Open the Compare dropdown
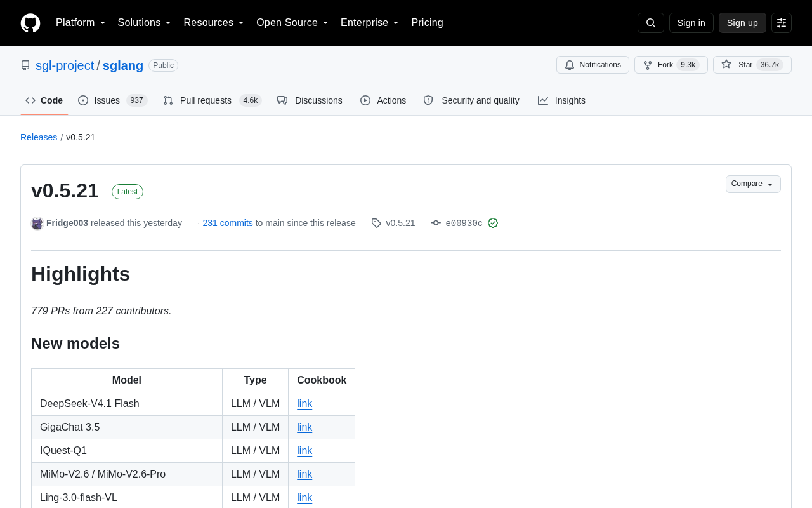This screenshot has height=508, width=812. pyautogui.click(x=753, y=184)
